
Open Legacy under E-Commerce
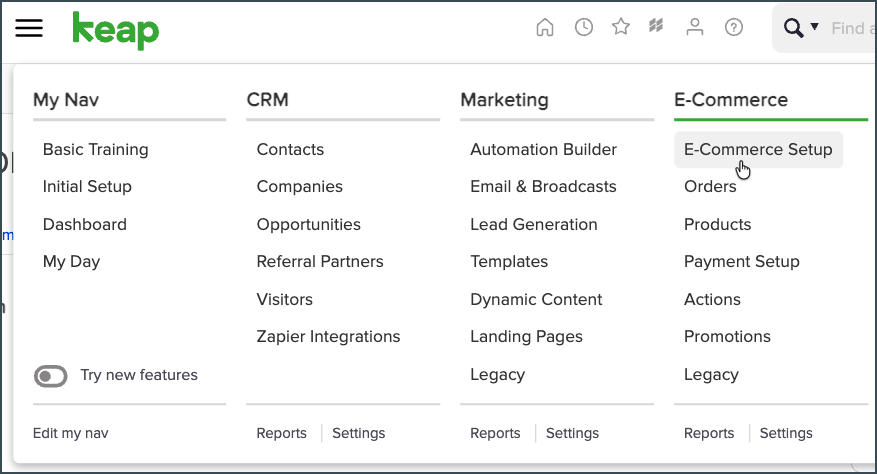[711, 374]
